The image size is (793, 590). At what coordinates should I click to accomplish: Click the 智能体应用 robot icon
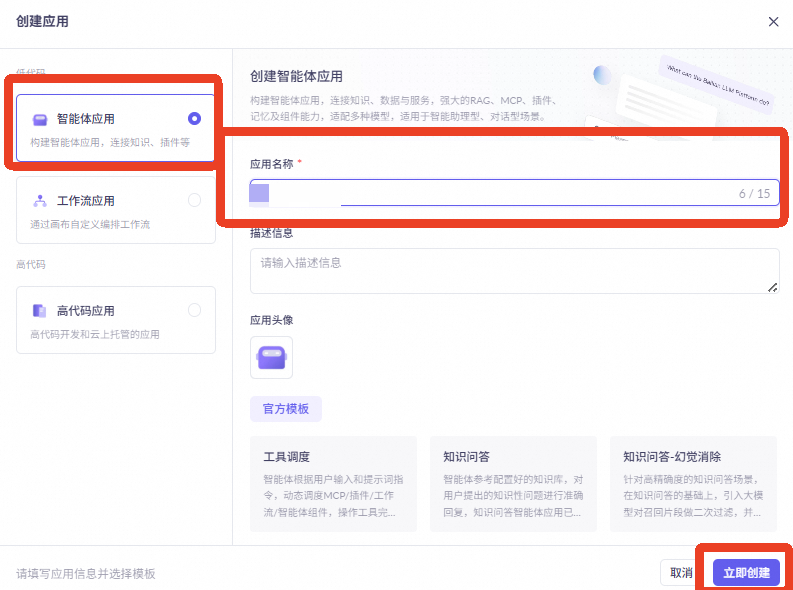(39, 119)
